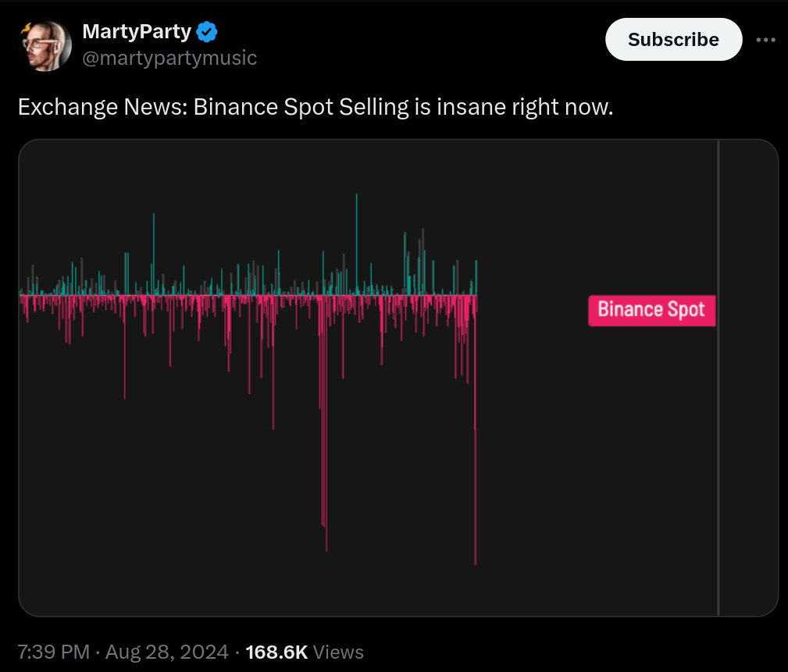Select the tweet text about Binance Spot Selling

pos(316,107)
